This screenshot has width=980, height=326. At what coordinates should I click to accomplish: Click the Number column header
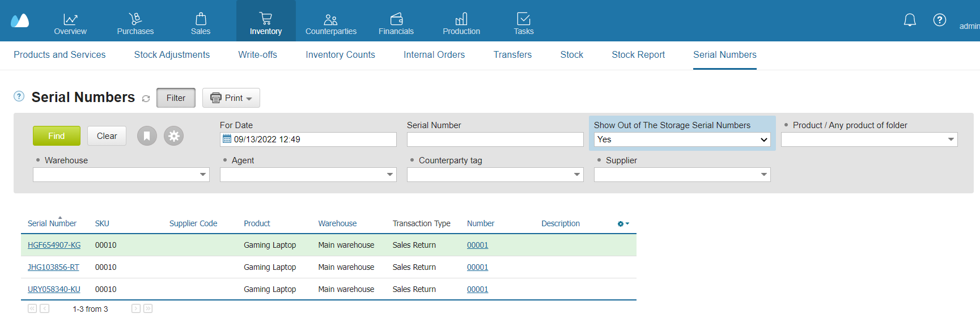coord(481,223)
